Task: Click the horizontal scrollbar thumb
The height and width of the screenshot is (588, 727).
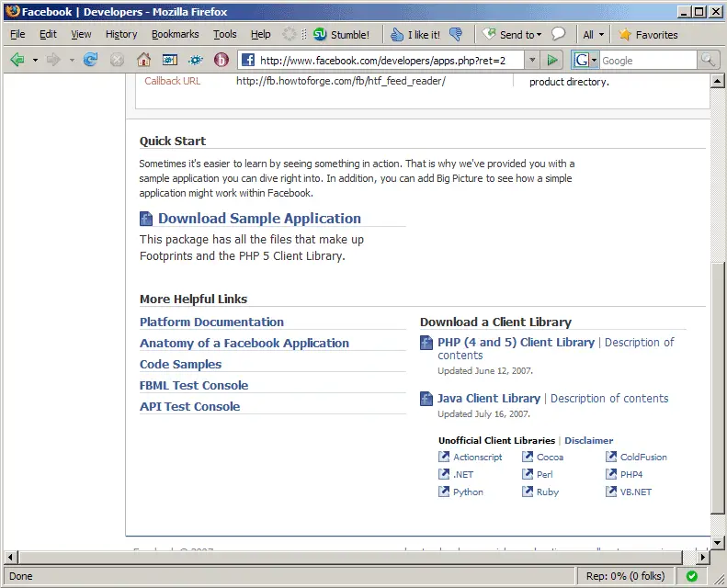Action: click(350, 557)
